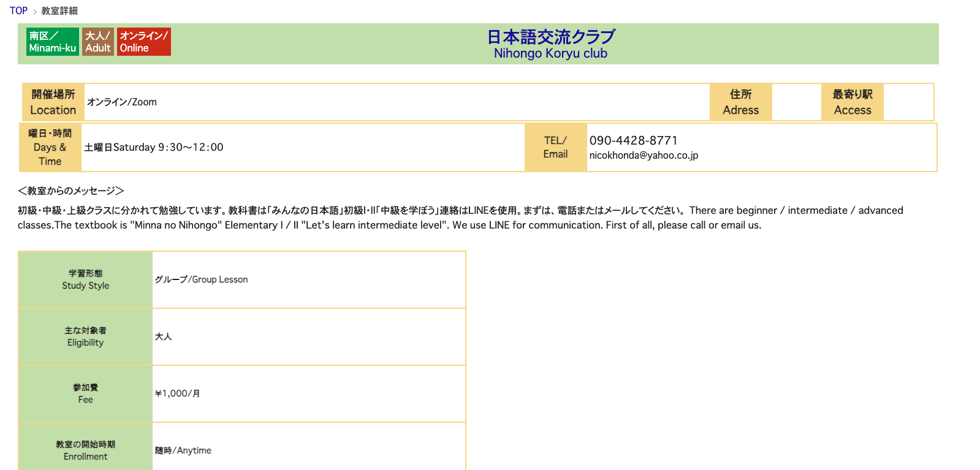
Task: Select the オンライン/Zoom location value
Action: (x=122, y=102)
